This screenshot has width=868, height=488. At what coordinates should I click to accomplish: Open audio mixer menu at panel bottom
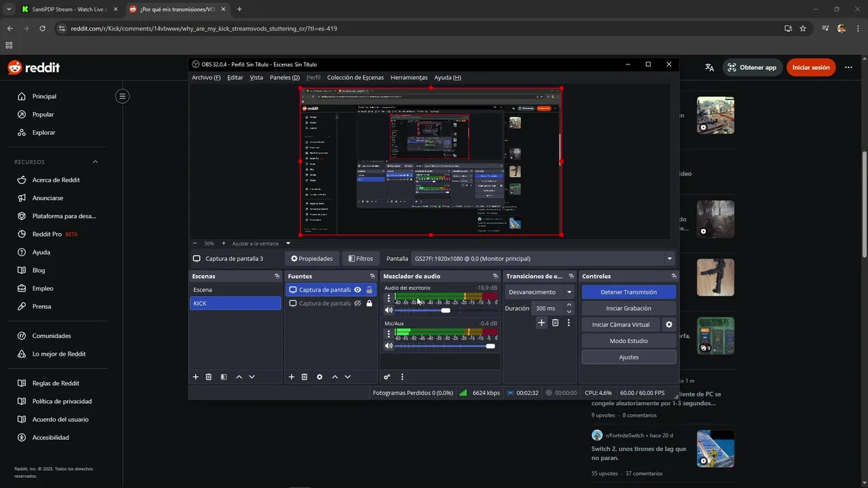tap(402, 377)
